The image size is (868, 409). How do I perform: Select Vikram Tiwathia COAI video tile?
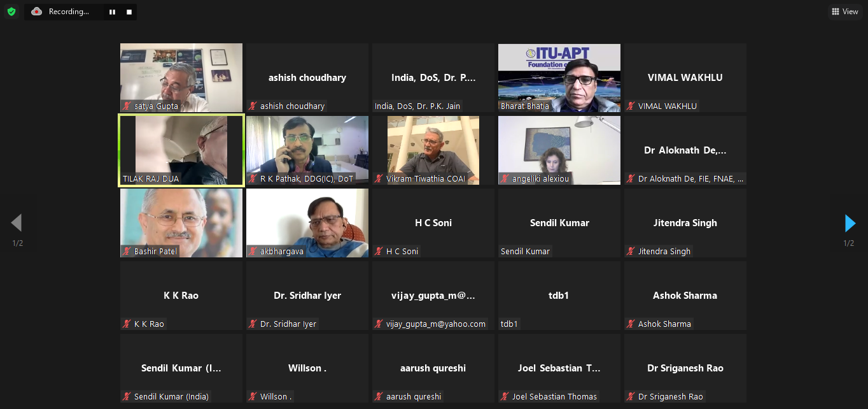click(433, 150)
